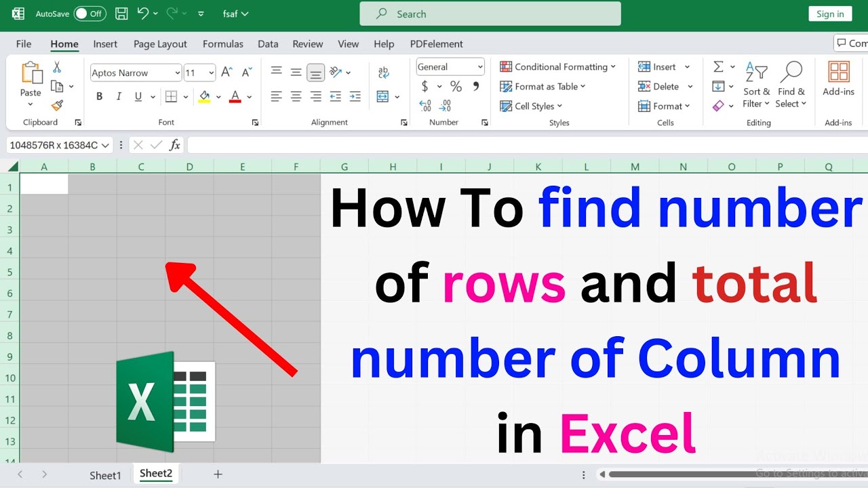
Task: Apply Percent Style format
Action: point(456,86)
